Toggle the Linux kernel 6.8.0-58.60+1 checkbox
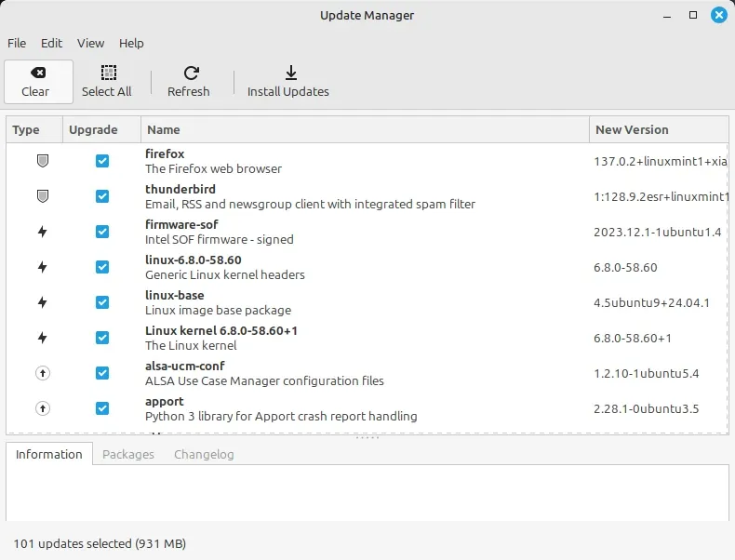Image resolution: width=735 pixels, height=560 pixels. (102, 338)
